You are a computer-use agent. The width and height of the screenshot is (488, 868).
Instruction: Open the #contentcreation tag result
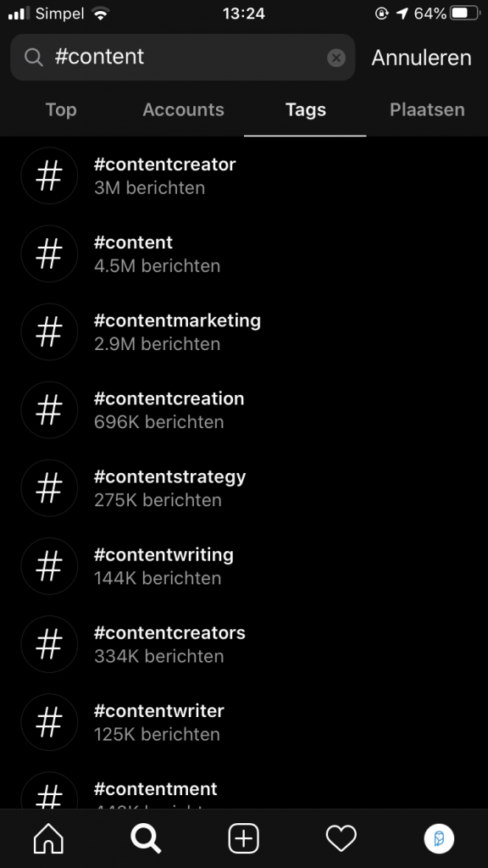[244, 409]
